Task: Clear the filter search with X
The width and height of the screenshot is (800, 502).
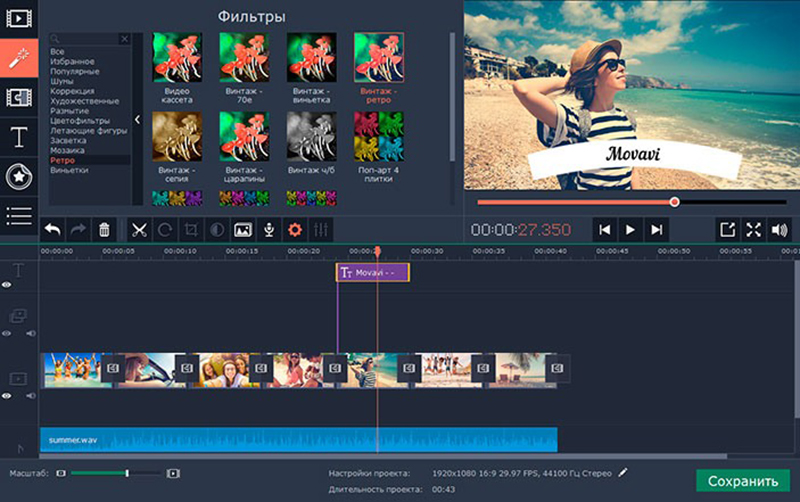Action: pyautogui.click(x=124, y=39)
